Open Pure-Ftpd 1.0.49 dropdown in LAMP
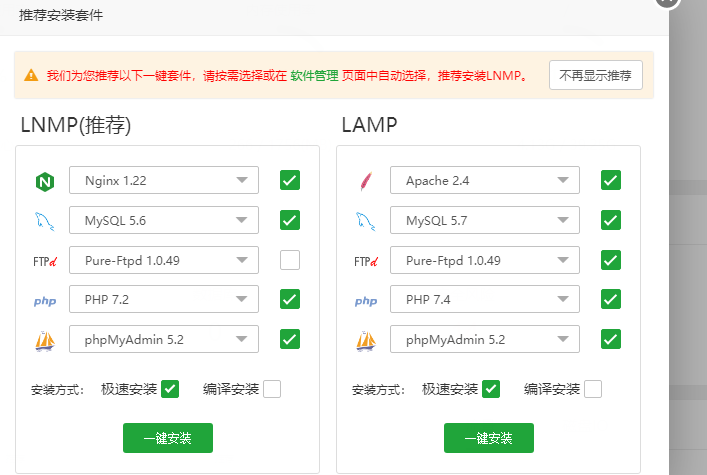707x475 pixels. coord(485,260)
